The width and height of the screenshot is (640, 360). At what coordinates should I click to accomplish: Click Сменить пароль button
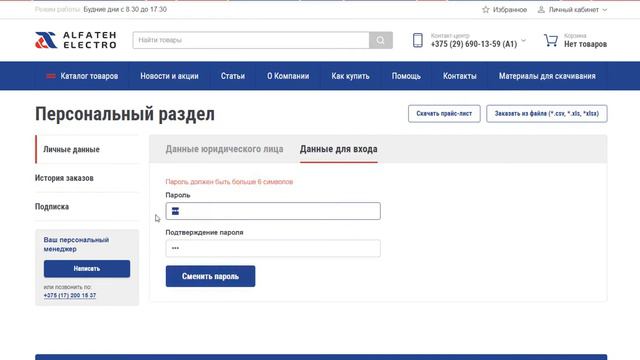(210, 276)
